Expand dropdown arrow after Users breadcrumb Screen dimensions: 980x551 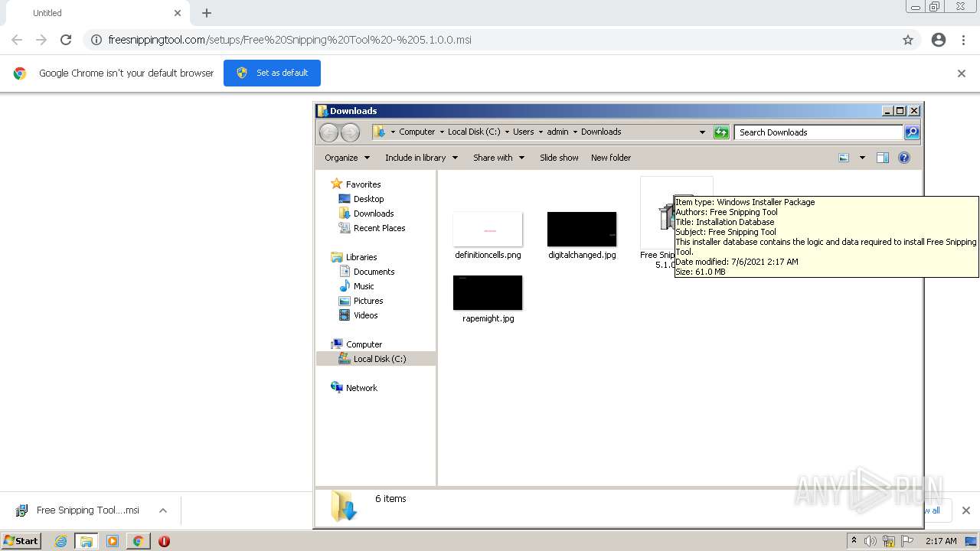pos(541,132)
